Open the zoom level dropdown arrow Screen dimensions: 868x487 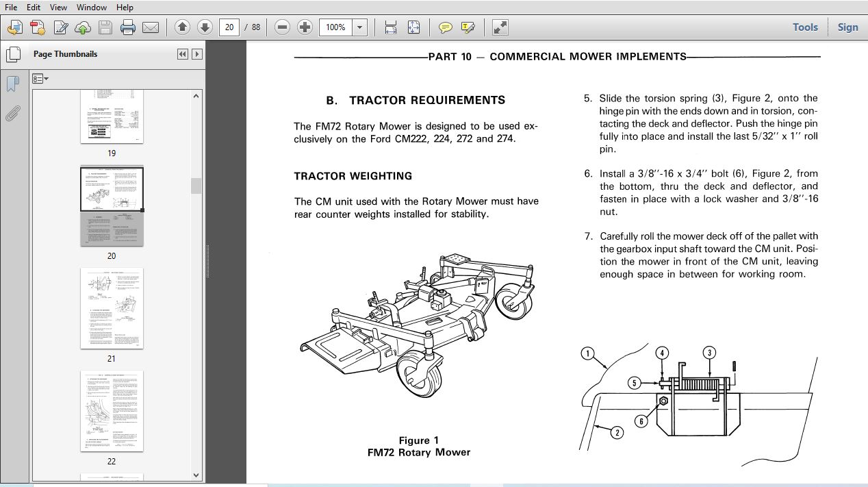pyautogui.click(x=361, y=27)
